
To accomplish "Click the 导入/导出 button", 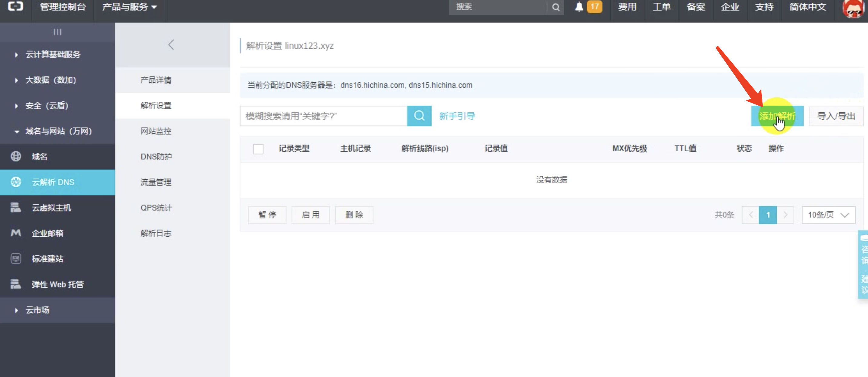I will pos(836,116).
